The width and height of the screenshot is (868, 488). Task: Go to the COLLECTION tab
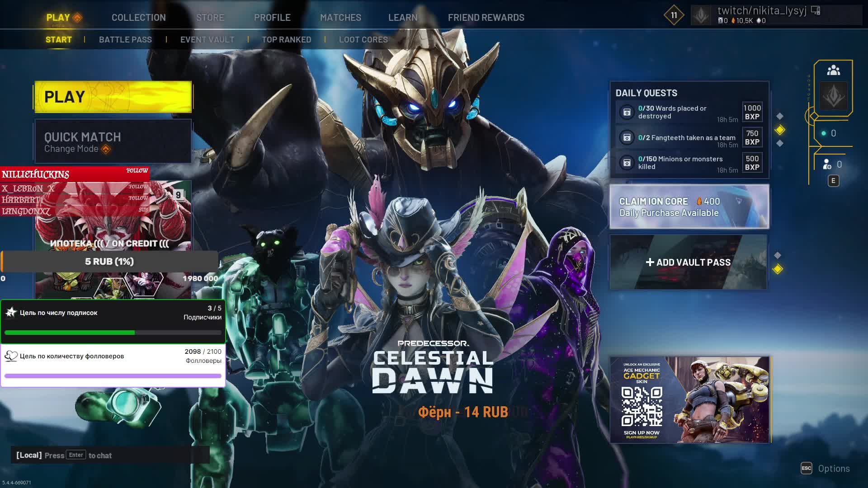coord(139,18)
